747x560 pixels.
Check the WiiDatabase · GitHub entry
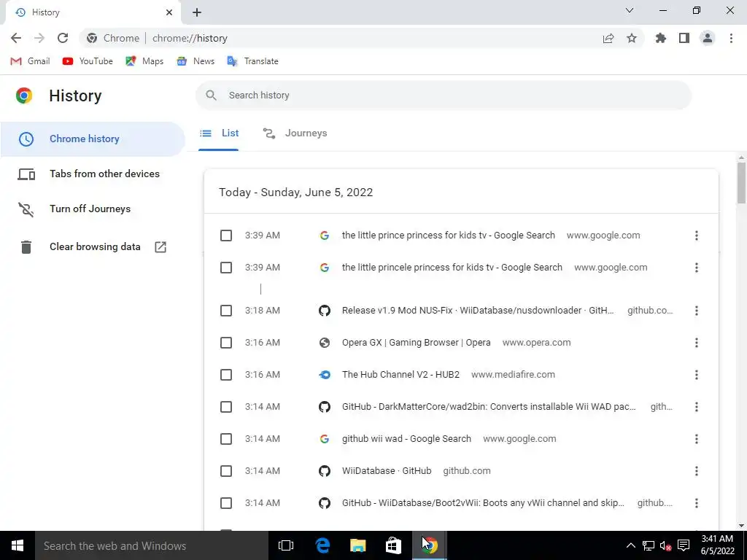tap(226, 471)
